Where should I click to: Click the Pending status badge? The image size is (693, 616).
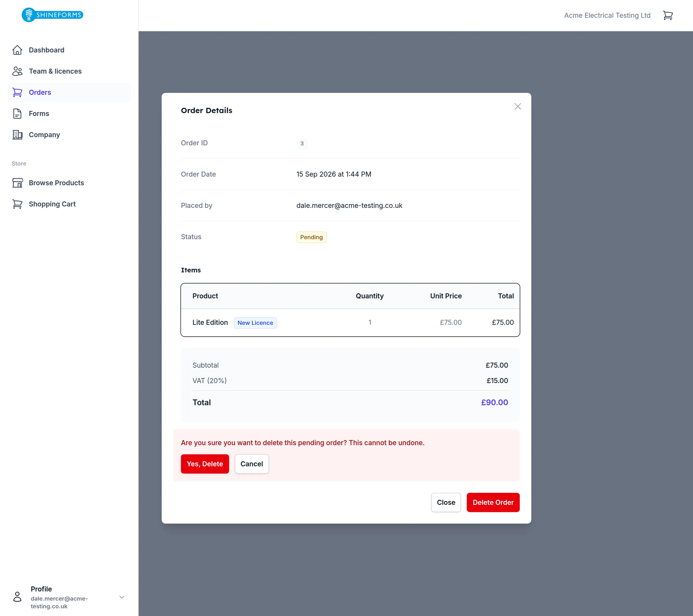pos(311,237)
